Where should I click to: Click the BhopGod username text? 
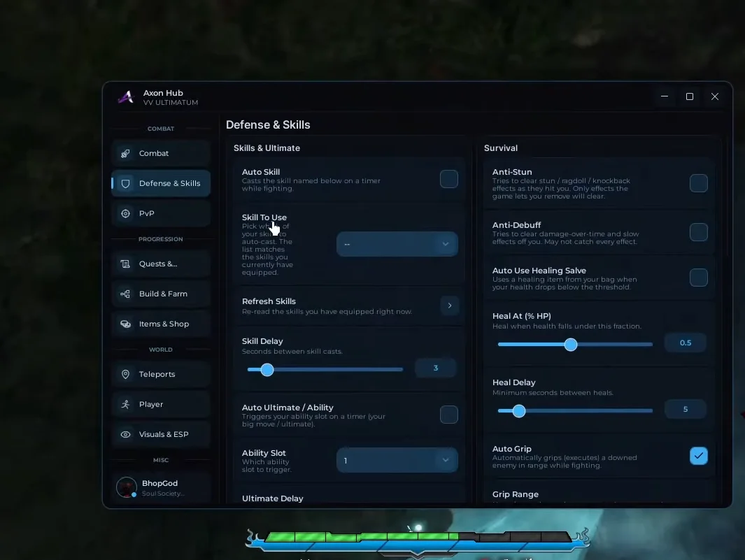point(159,483)
